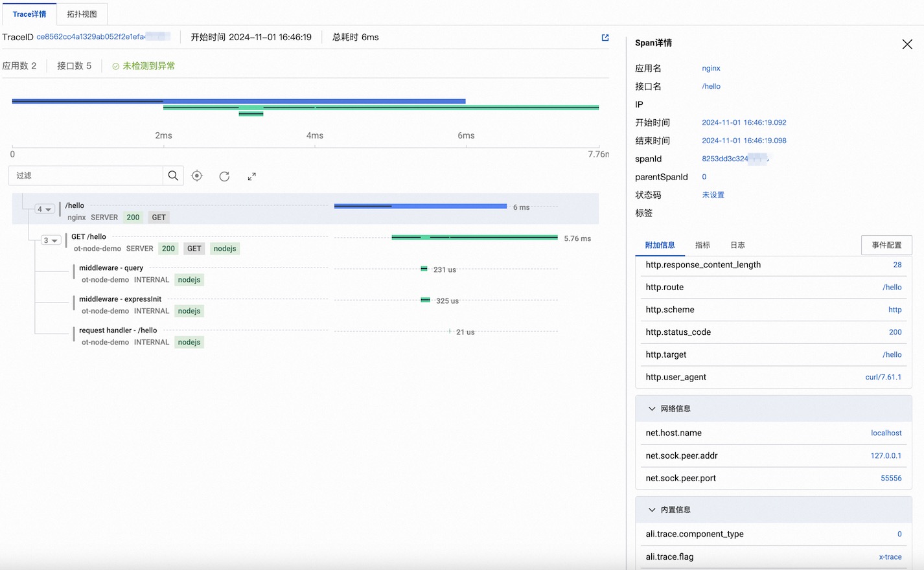
Task: Select the 附加信息 tab
Action: 660,245
